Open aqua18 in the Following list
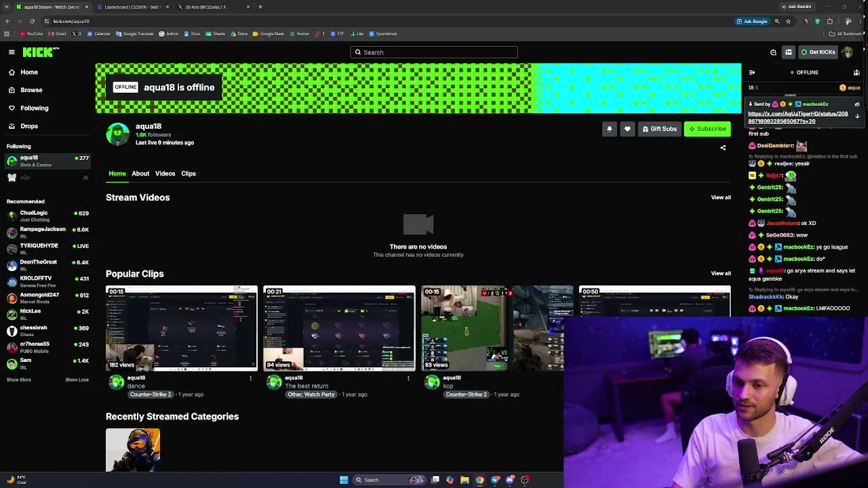Screen dimensions: 868x488 pos(47,161)
